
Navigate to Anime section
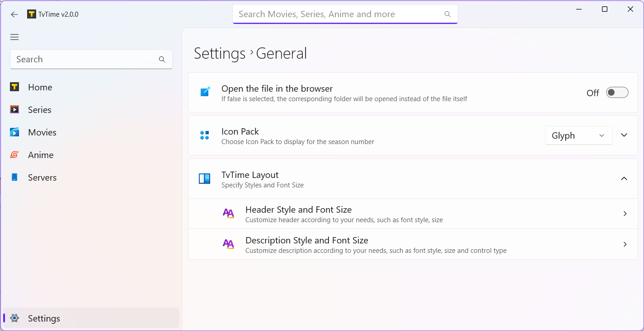pos(91,155)
